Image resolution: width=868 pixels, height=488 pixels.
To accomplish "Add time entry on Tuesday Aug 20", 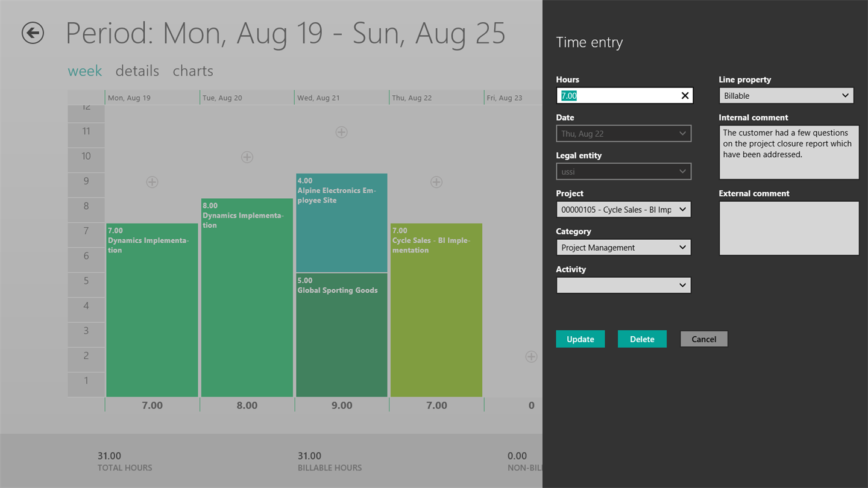I will pyautogui.click(x=247, y=157).
